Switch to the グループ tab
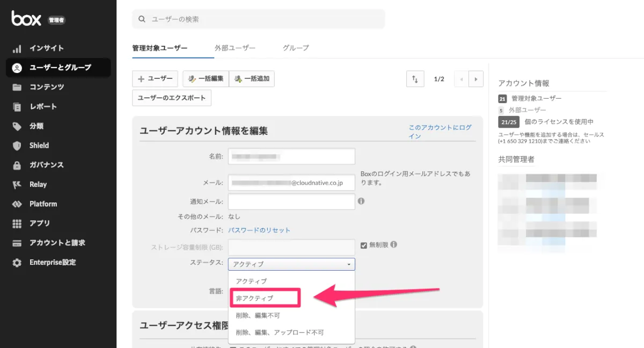 click(296, 48)
